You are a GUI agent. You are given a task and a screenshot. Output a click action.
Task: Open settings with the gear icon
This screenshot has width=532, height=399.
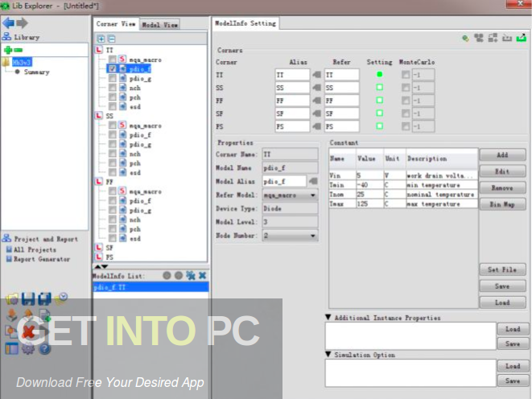tap(28, 348)
